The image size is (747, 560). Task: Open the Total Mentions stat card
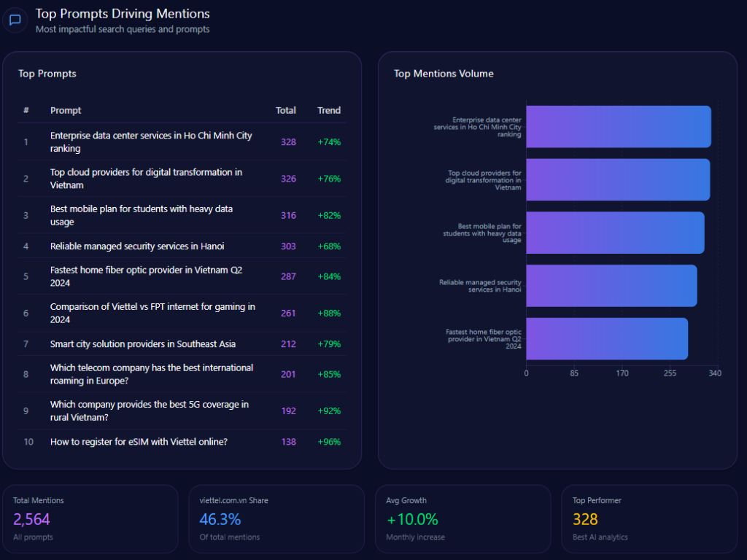pyautogui.click(x=90, y=519)
